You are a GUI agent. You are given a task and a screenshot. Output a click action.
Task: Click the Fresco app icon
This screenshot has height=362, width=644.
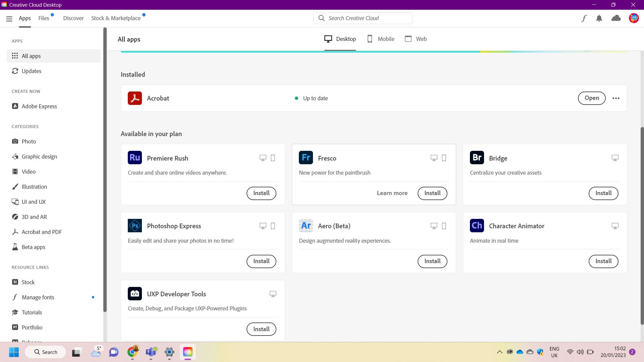click(306, 158)
